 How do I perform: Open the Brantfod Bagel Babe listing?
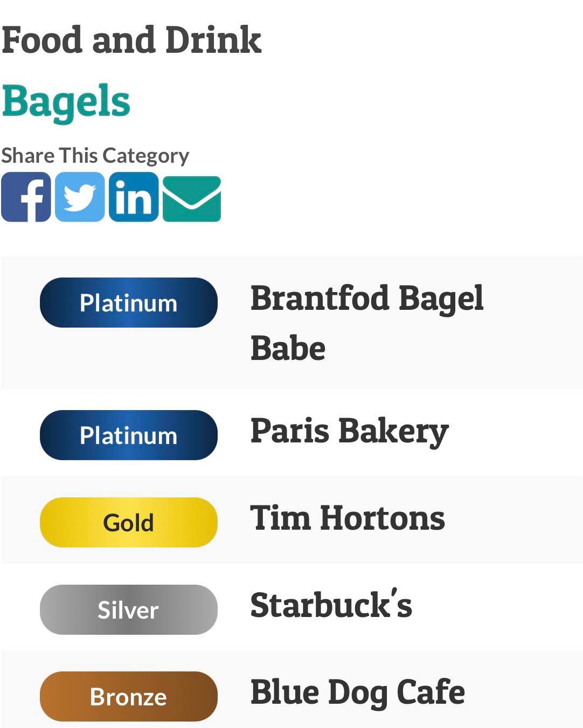(x=366, y=299)
